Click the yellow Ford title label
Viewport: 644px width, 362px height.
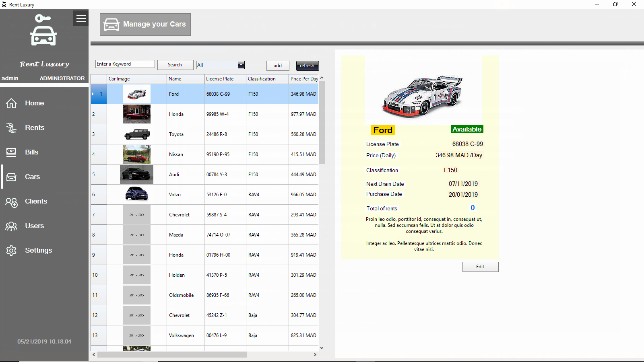(383, 130)
